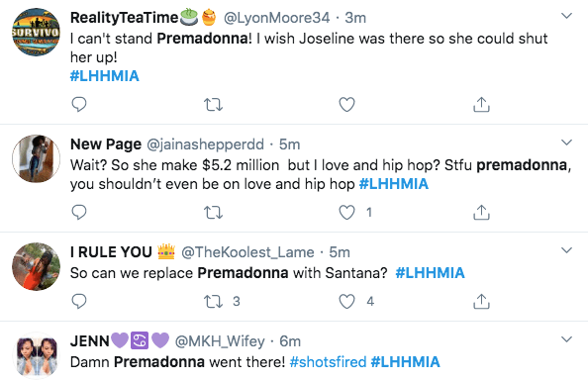Viewport: 588px width, 381px height.
Task: Retweet I RULE YOU's Santana tweet
Action: [213, 301]
